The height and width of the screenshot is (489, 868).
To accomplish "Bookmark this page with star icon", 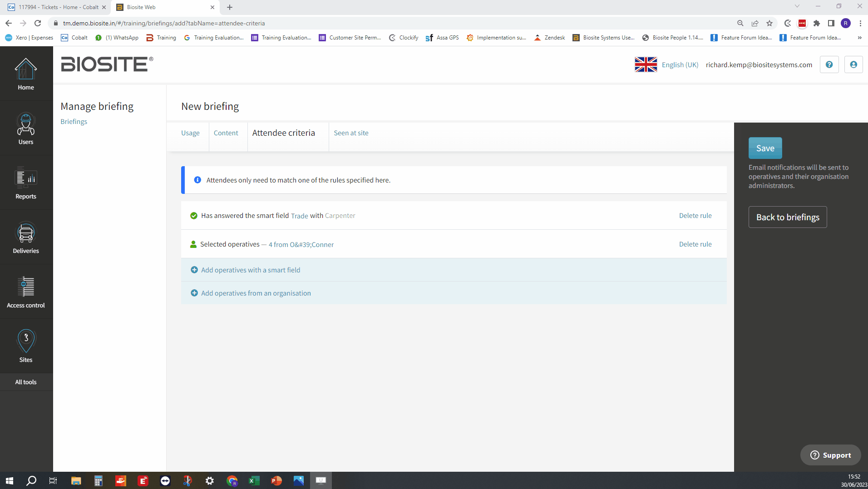I will coord(769,23).
